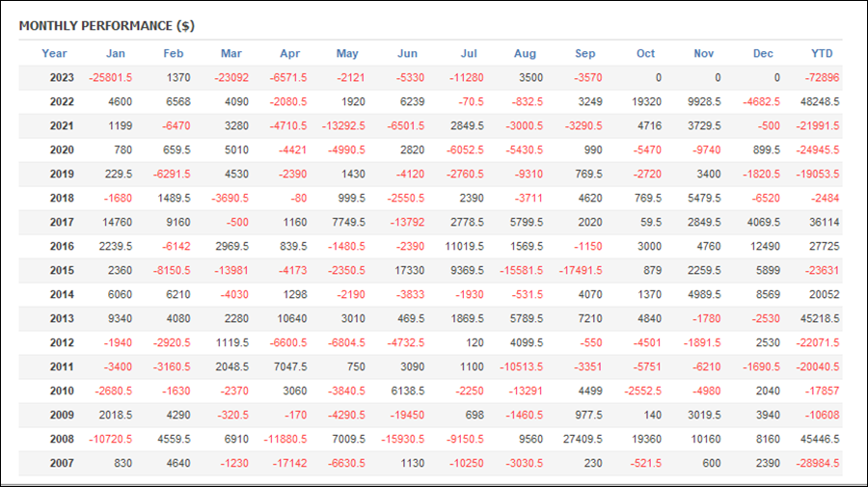Select the 2022 year row label
Screen dimensions: 868x487
[x=62, y=102]
